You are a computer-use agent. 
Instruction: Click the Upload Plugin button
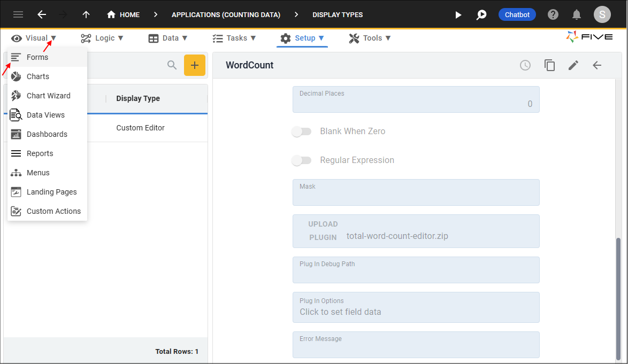(x=323, y=231)
